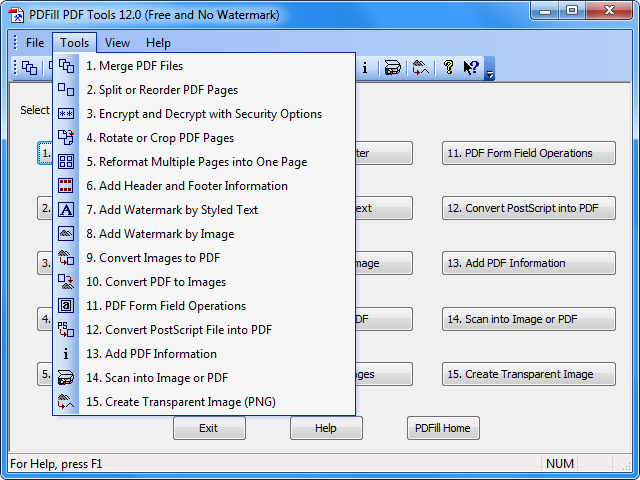Screen dimensions: 640x480
Task: Click the Reformat Multiple Pages grid icon
Action: click(66, 162)
